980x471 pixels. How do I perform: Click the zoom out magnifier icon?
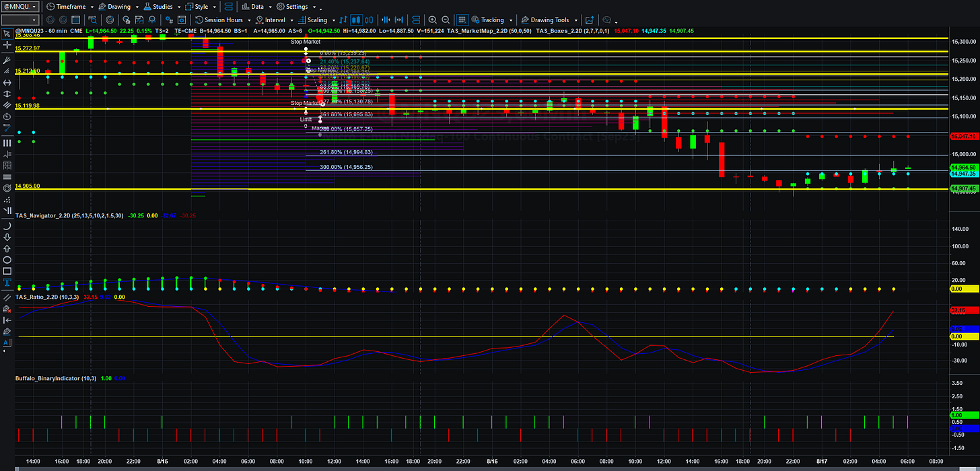(446, 20)
